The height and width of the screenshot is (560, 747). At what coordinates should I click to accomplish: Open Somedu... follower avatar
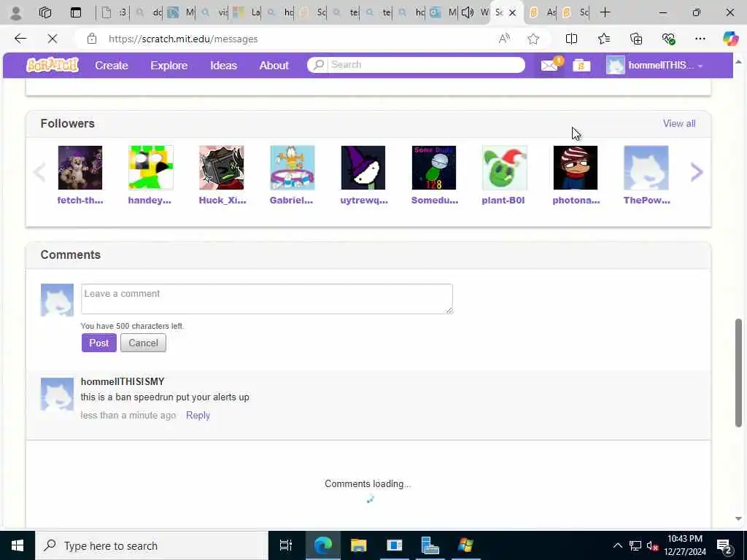[x=433, y=168]
